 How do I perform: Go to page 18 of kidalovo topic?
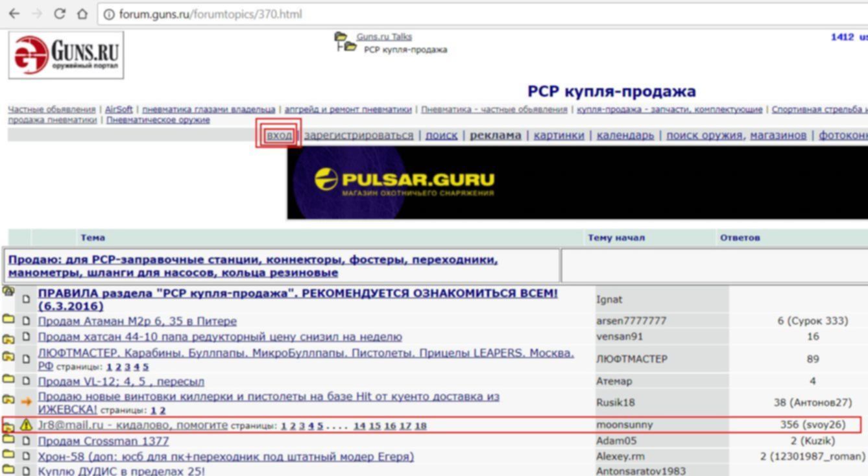(x=420, y=426)
